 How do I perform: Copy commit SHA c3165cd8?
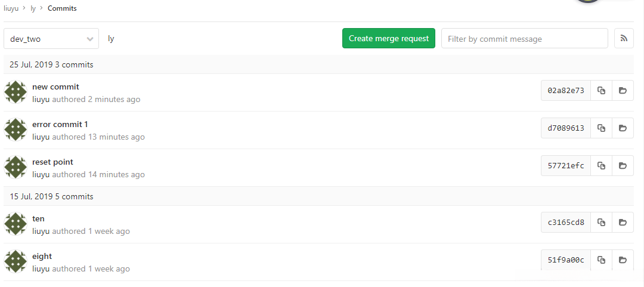click(601, 223)
